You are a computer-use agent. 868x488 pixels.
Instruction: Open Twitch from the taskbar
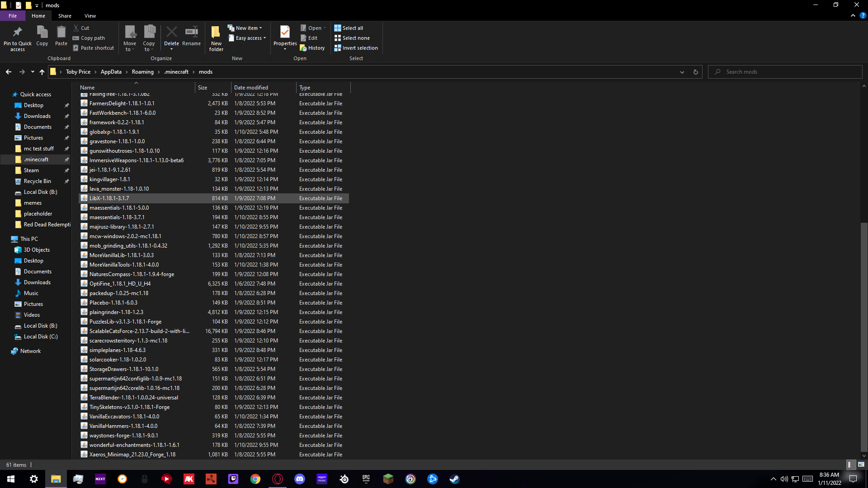(233, 479)
